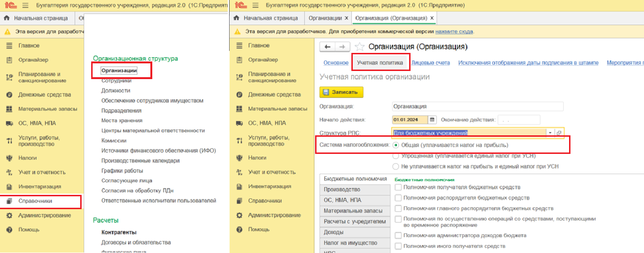This screenshot has width=644, height=253.
Task: Click Материальные запасы icon in left sidebar
Action: click(9, 109)
